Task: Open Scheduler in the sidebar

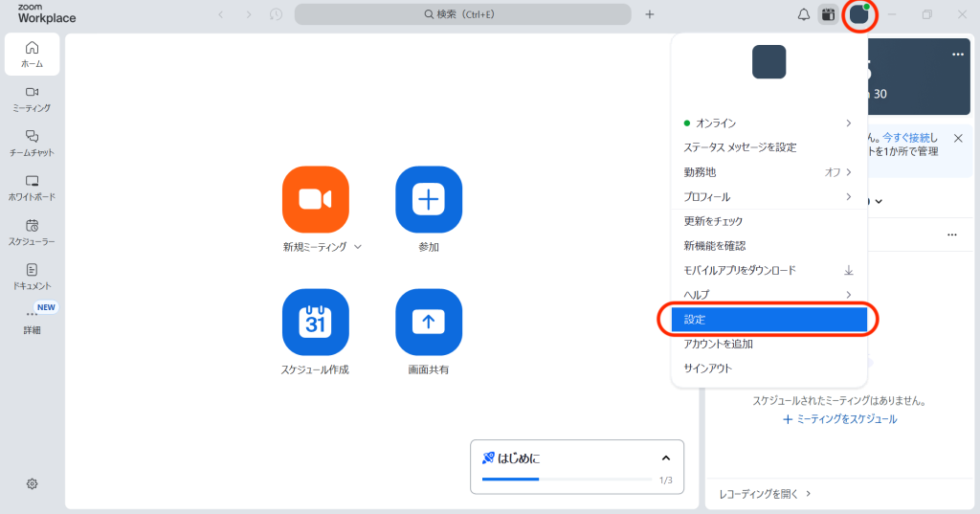Action: pos(32,232)
